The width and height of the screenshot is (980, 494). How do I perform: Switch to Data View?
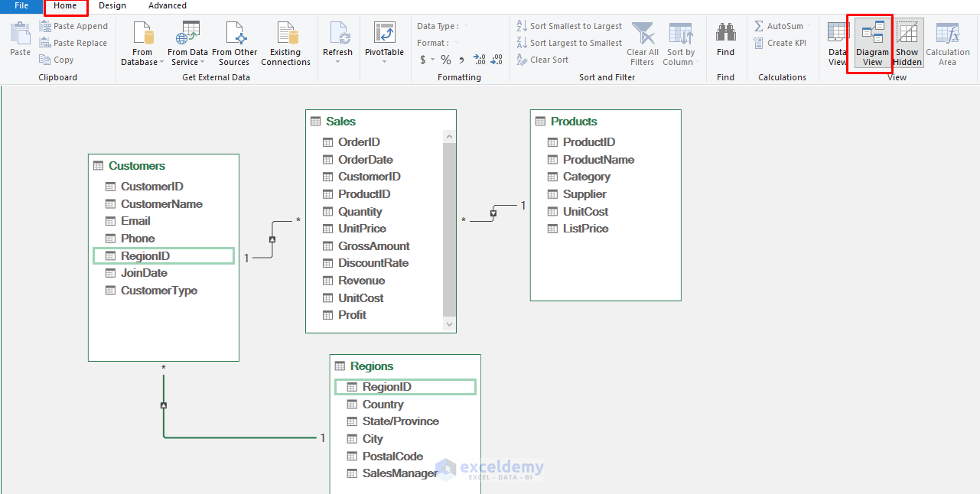pyautogui.click(x=838, y=44)
